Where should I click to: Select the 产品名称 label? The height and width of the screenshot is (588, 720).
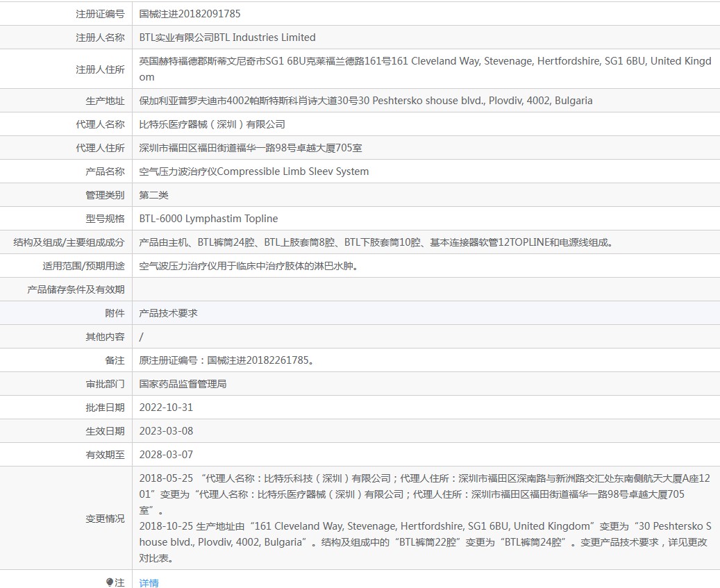(105, 171)
